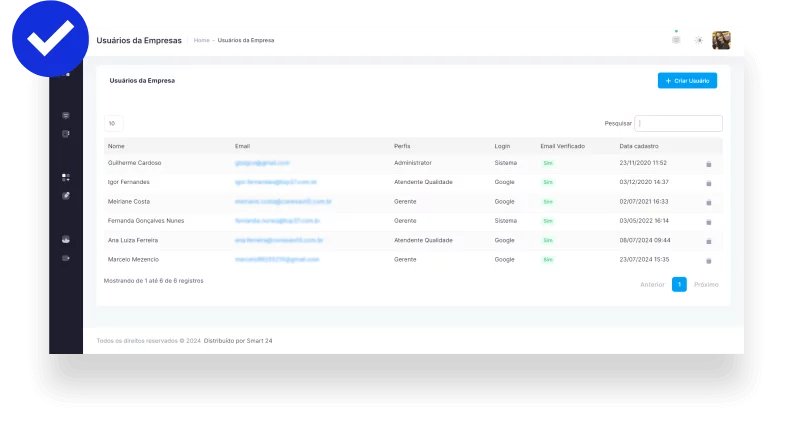
Task: Sort table by Email column
Action: coord(242,146)
